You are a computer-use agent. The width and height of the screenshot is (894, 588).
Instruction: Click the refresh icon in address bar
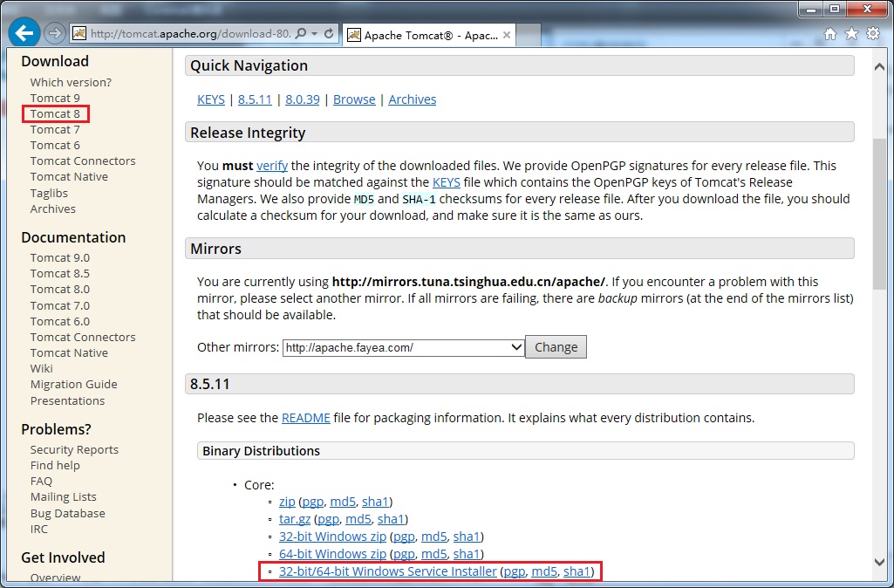tap(329, 34)
